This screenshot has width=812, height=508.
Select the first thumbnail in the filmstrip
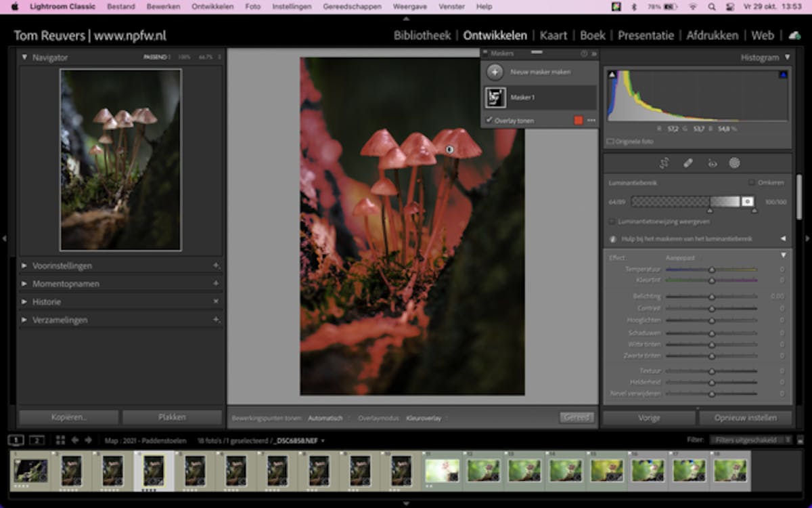tap(31, 471)
